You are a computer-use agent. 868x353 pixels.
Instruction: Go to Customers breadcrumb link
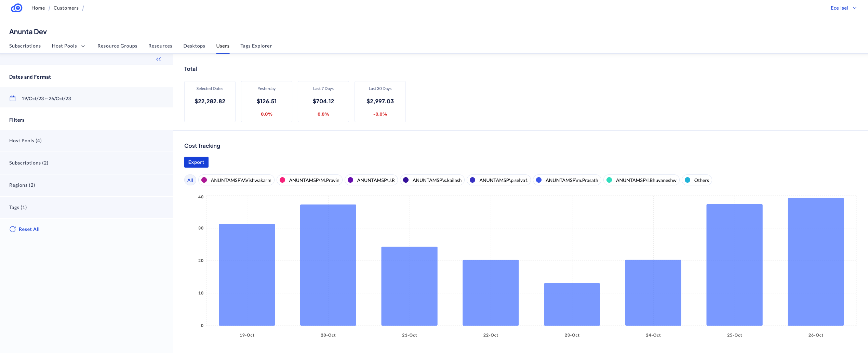66,8
